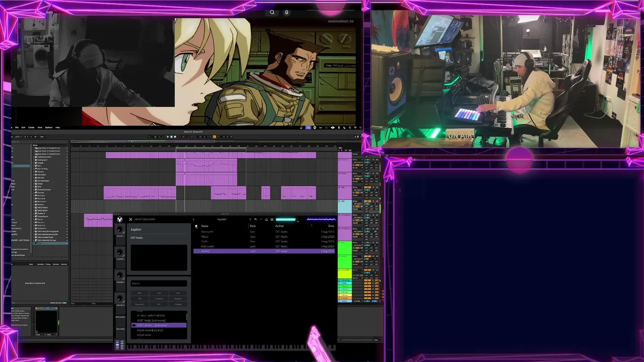
Task: Click the Velocity column in groove pool
Action: (x=64, y=264)
